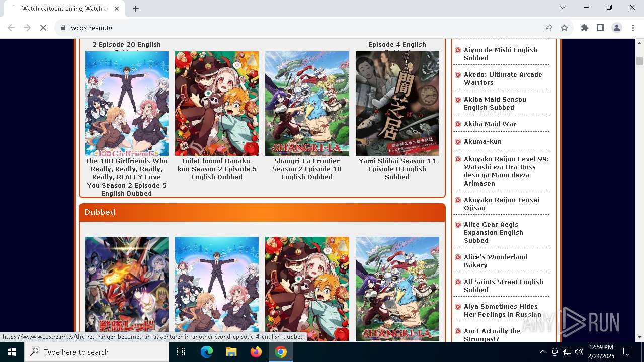Open the Windows Start menu
This screenshot has height=362, width=644.
[12, 352]
